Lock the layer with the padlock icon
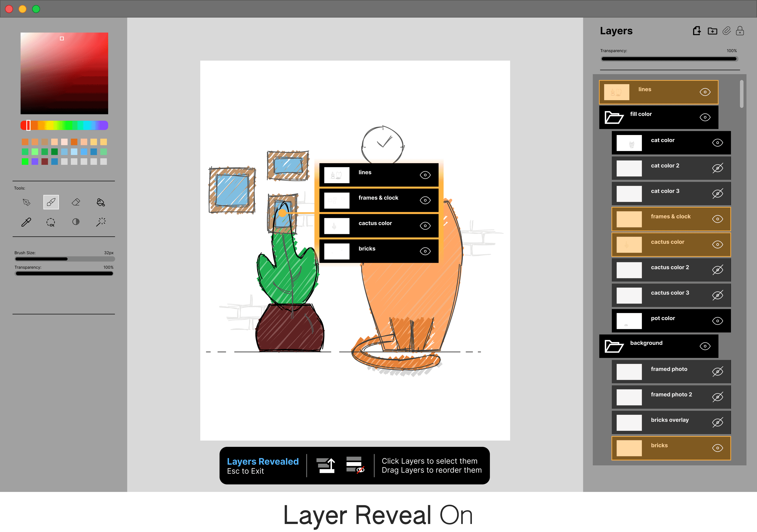 [x=740, y=31]
